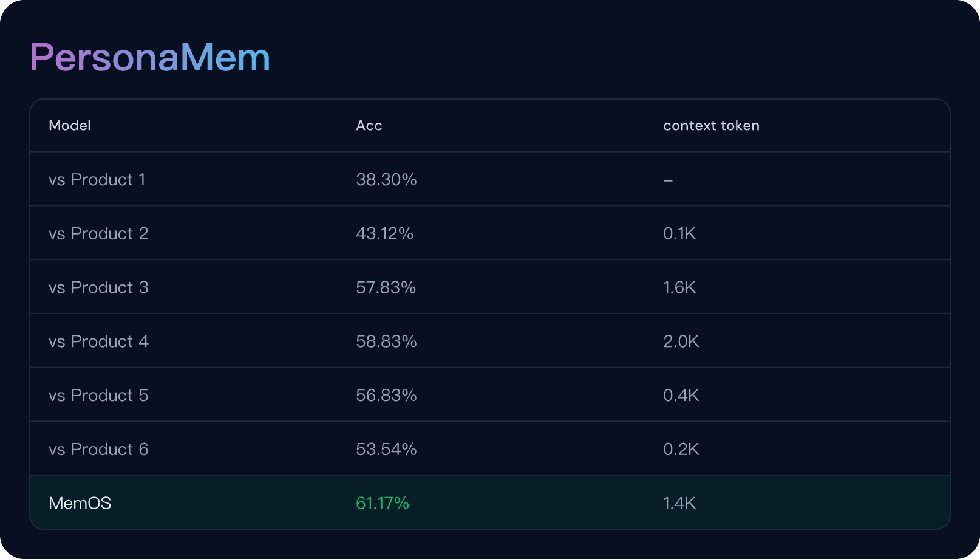980x559 pixels.
Task: Click the Acc column header
Action: click(369, 126)
